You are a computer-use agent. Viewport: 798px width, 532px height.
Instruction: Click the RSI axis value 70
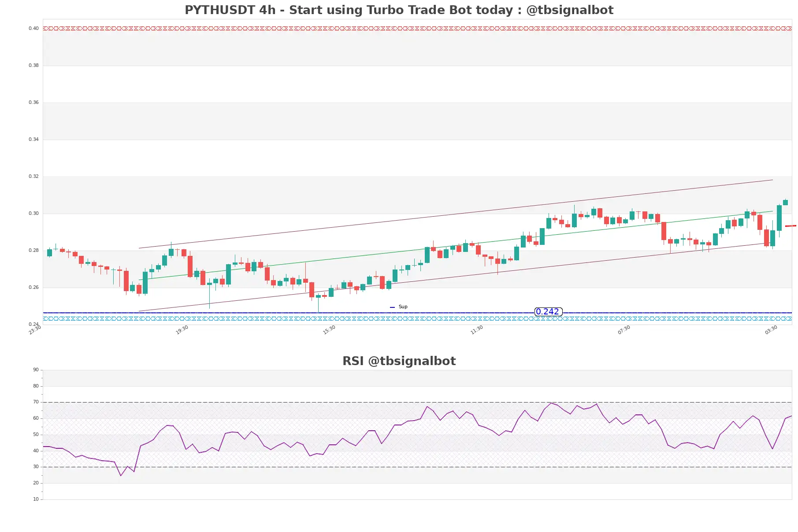coord(36,402)
